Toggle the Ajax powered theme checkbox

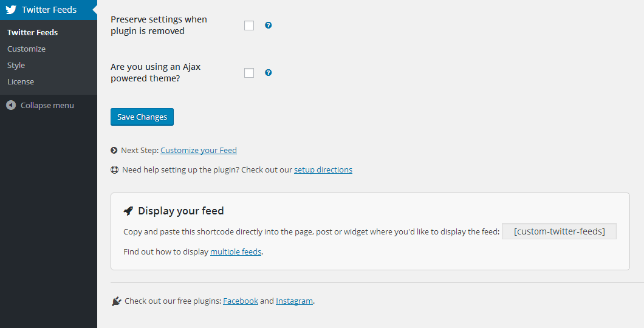[249, 73]
